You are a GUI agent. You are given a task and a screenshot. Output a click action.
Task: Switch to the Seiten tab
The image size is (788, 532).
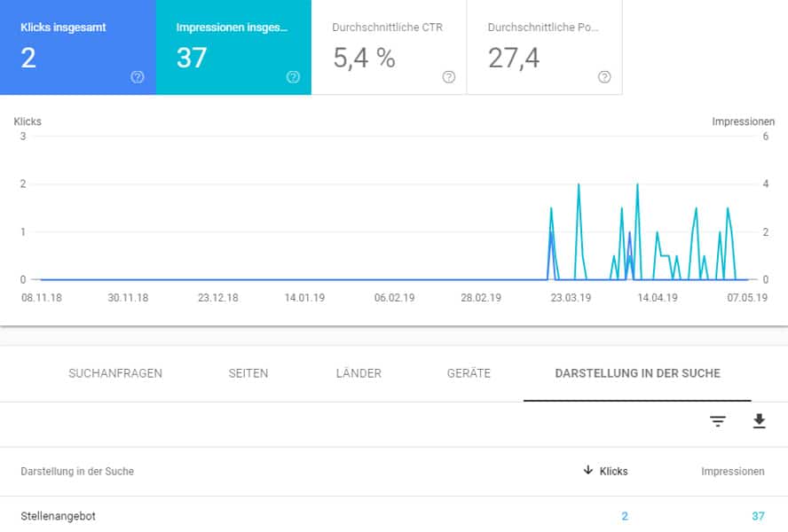(x=248, y=373)
